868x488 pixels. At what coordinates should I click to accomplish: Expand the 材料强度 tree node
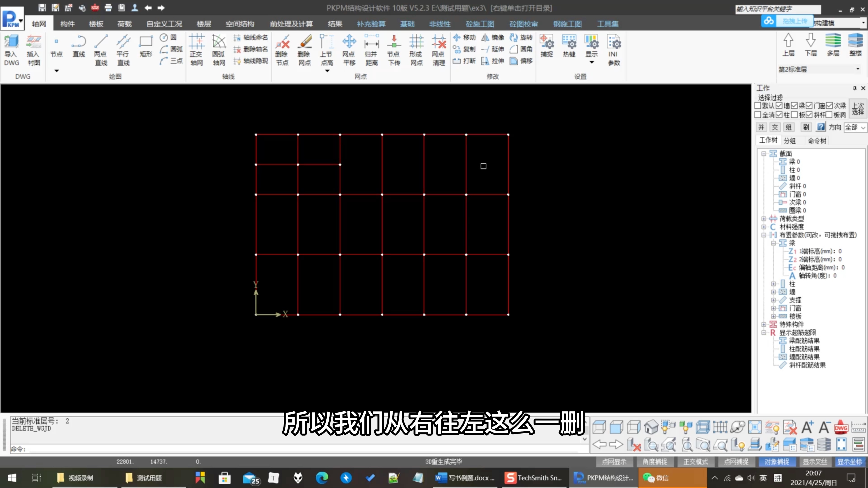pyautogui.click(x=764, y=227)
